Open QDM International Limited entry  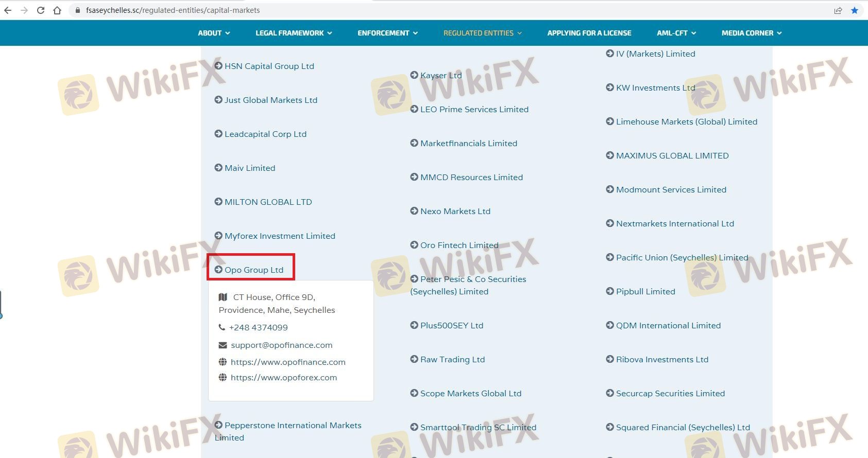coord(663,325)
